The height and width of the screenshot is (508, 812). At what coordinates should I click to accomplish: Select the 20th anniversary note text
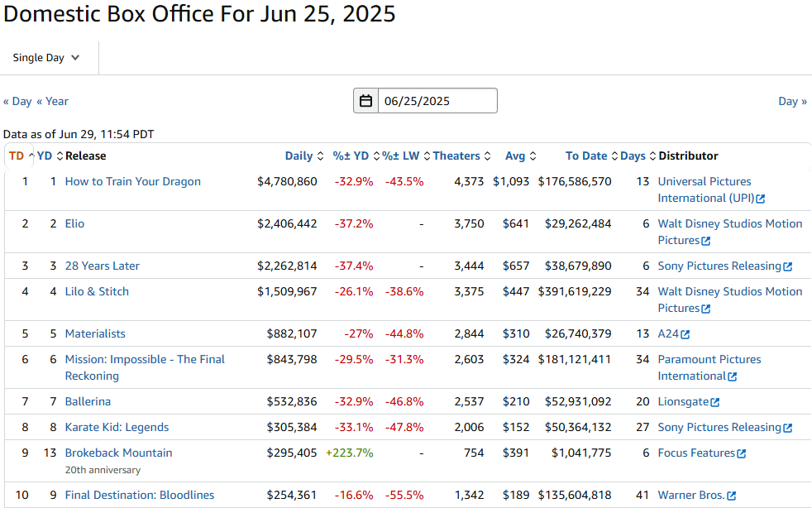pyautogui.click(x=103, y=470)
